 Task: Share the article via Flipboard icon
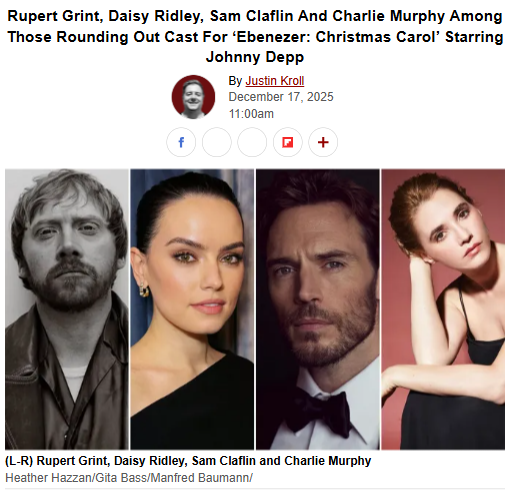288,142
